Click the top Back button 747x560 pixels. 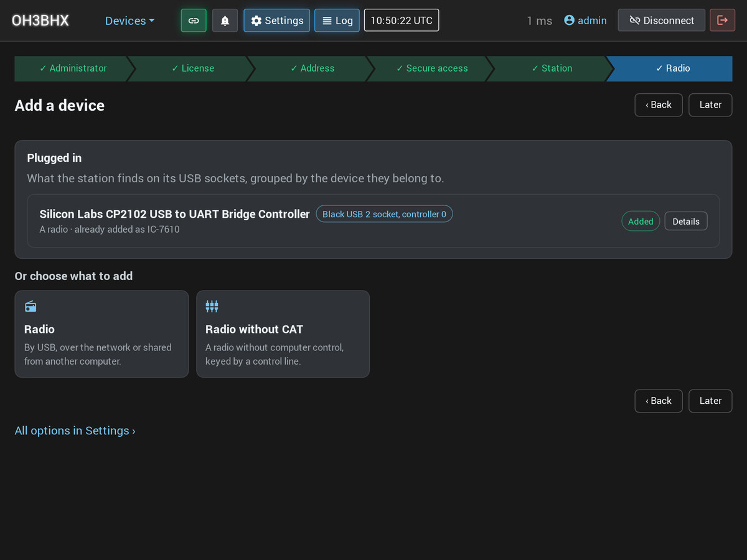tap(659, 105)
